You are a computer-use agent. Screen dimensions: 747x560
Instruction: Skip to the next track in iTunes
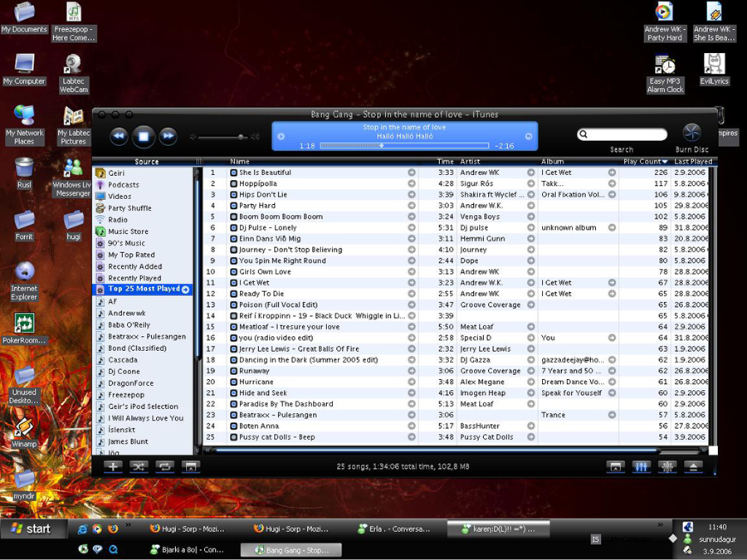coord(168,137)
